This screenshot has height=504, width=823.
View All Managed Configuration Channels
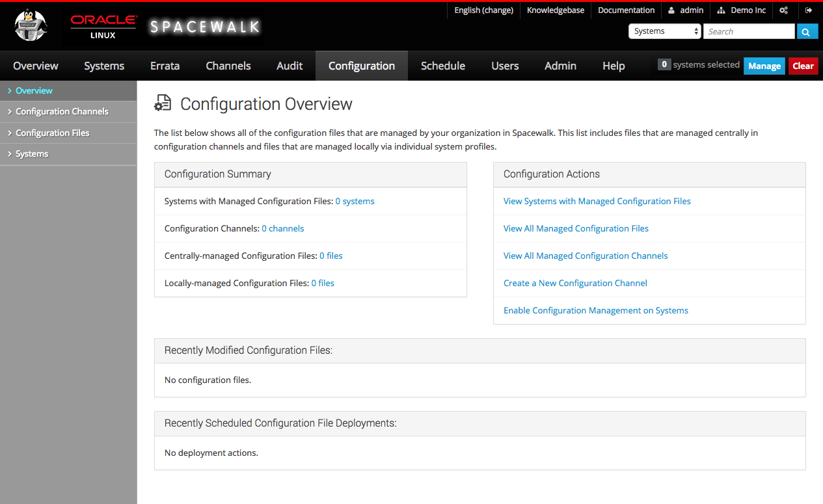[x=586, y=256]
